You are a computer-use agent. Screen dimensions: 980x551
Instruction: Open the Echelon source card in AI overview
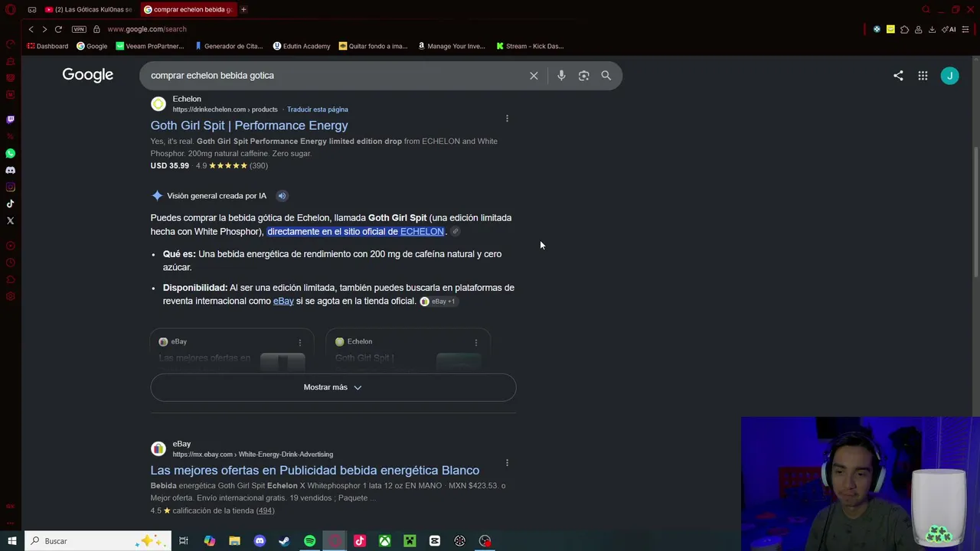click(408, 352)
